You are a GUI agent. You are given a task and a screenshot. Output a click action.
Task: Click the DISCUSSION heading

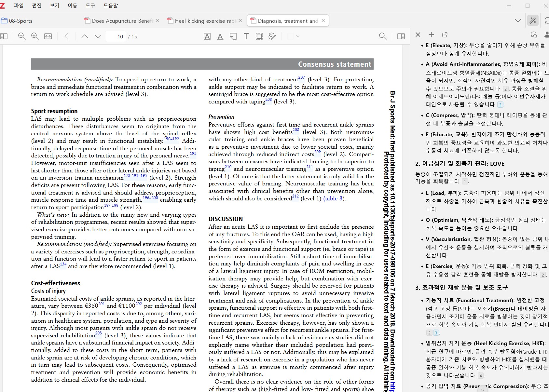pyautogui.click(x=226, y=219)
